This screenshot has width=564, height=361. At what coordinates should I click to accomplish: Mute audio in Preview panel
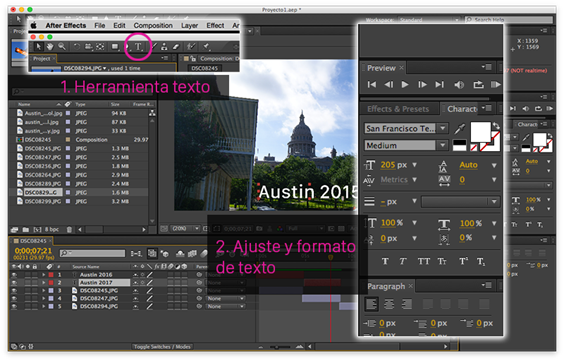pos(459,85)
